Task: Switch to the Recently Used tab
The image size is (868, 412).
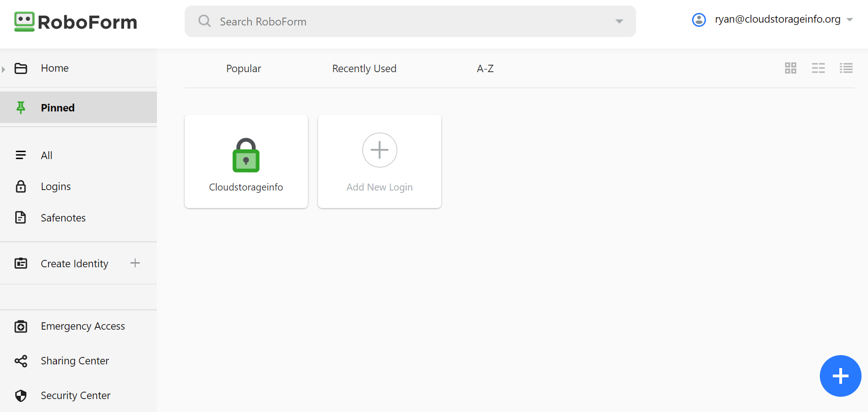Action: coord(364,68)
